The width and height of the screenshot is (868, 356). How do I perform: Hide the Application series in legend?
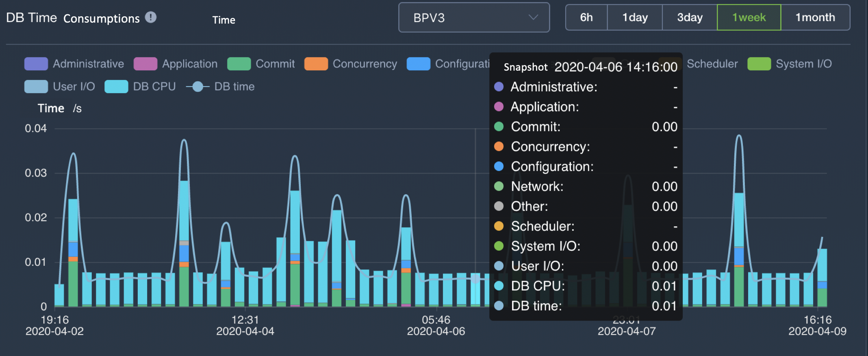[145, 64]
